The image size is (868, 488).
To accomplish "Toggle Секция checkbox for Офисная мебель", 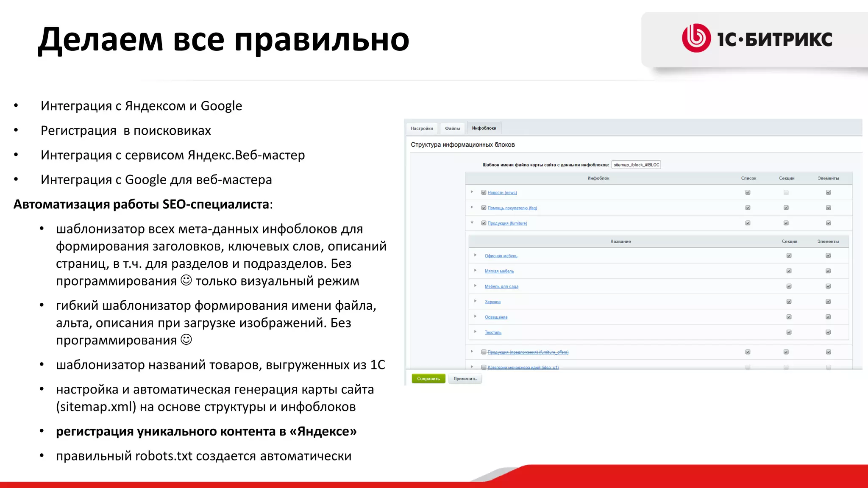I will click(789, 255).
